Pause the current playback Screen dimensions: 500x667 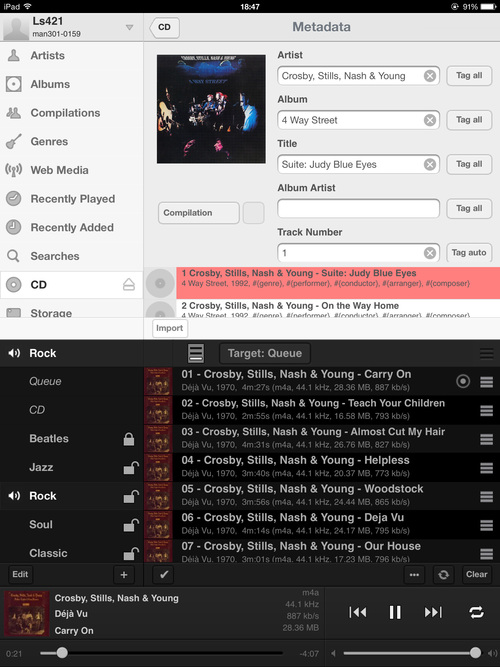tap(395, 612)
